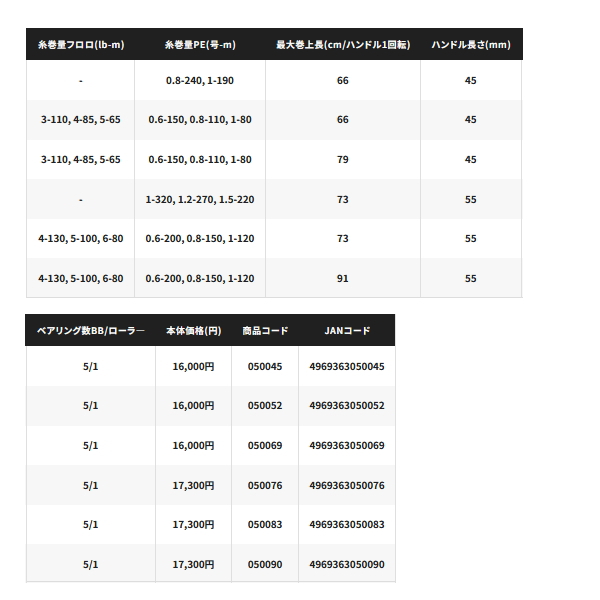Click the 本体価格(円) column header
Viewport: 600px width, 600px height.
pyautogui.click(x=194, y=331)
